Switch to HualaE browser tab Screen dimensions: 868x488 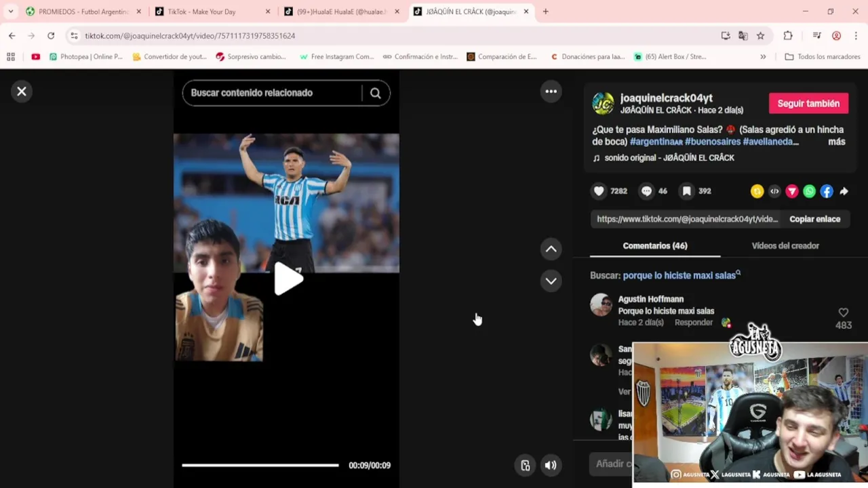(341, 12)
